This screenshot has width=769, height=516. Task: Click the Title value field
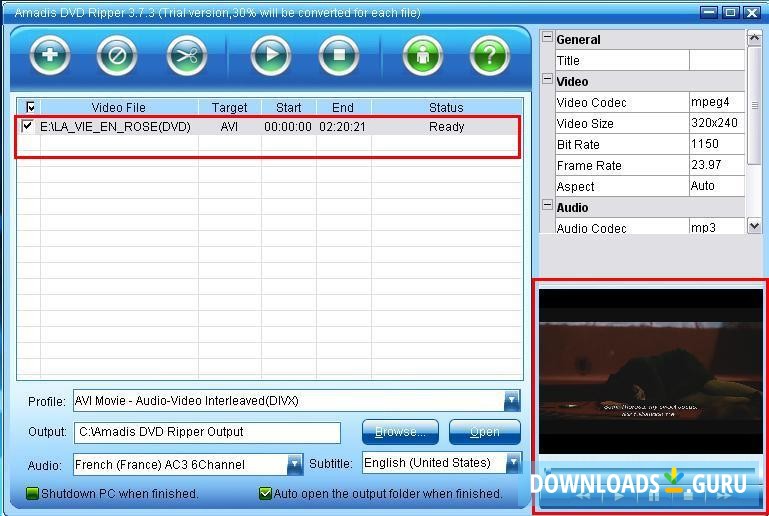point(717,60)
